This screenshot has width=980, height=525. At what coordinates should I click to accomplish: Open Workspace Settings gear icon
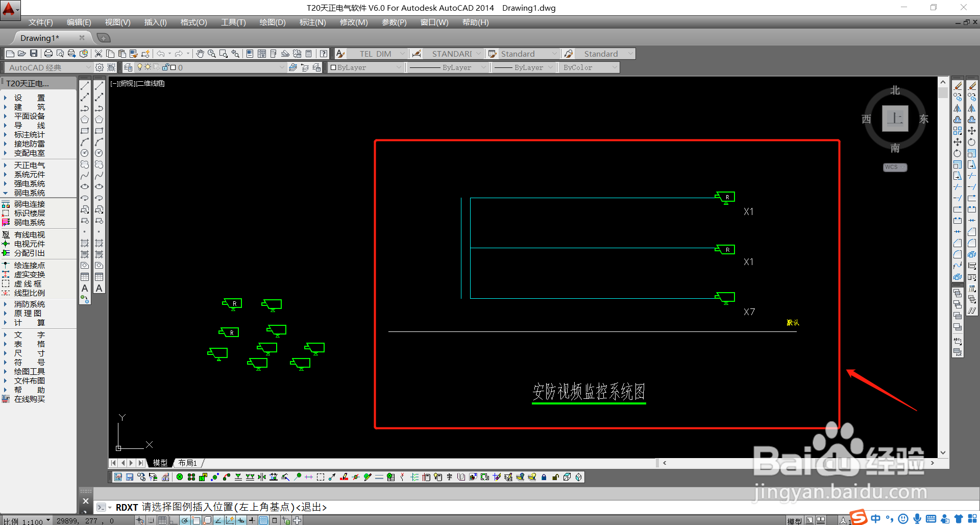pos(100,67)
